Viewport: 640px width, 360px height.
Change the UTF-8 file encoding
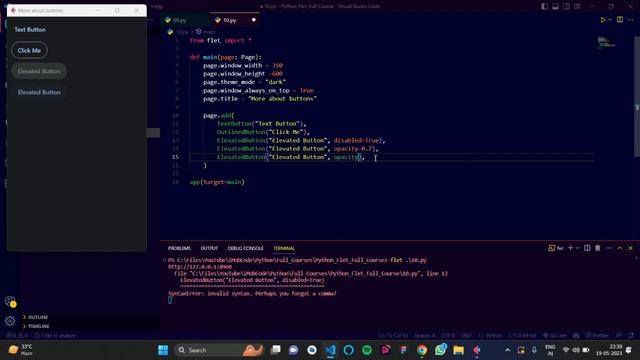[448, 336]
